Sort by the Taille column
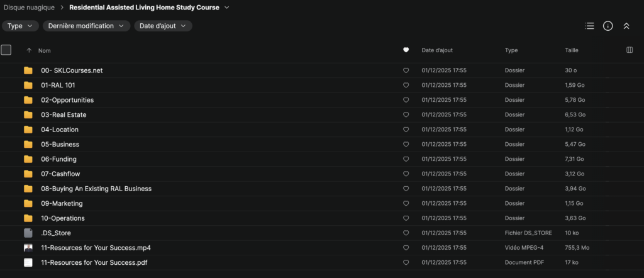This screenshot has height=278, width=644. tap(572, 50)
